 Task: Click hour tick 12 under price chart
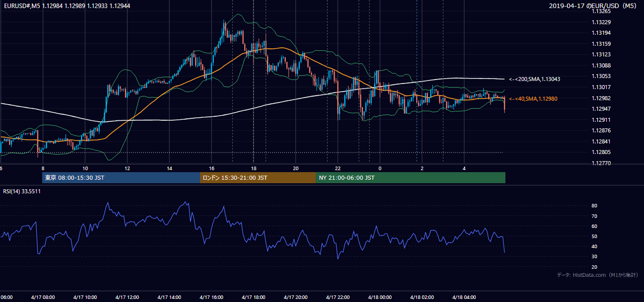[127, 168]
